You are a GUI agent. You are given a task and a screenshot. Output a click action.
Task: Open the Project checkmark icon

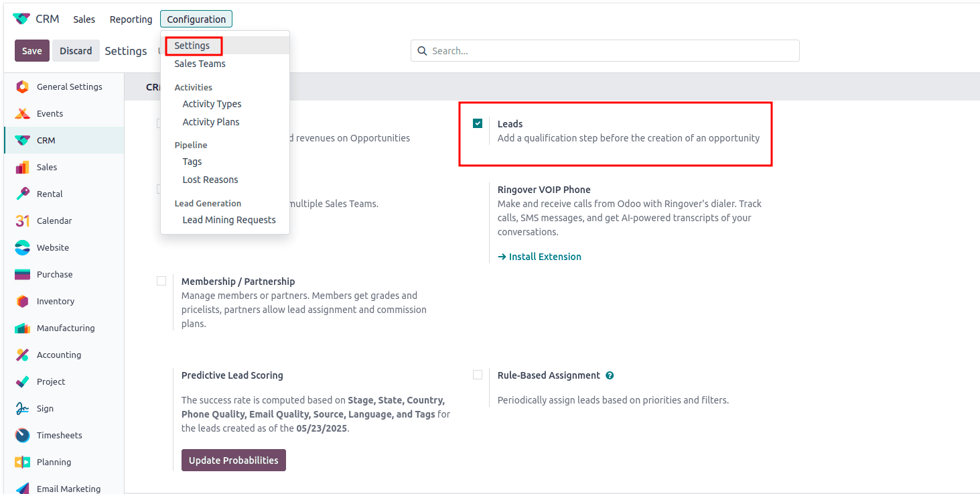tap(22, 381)
